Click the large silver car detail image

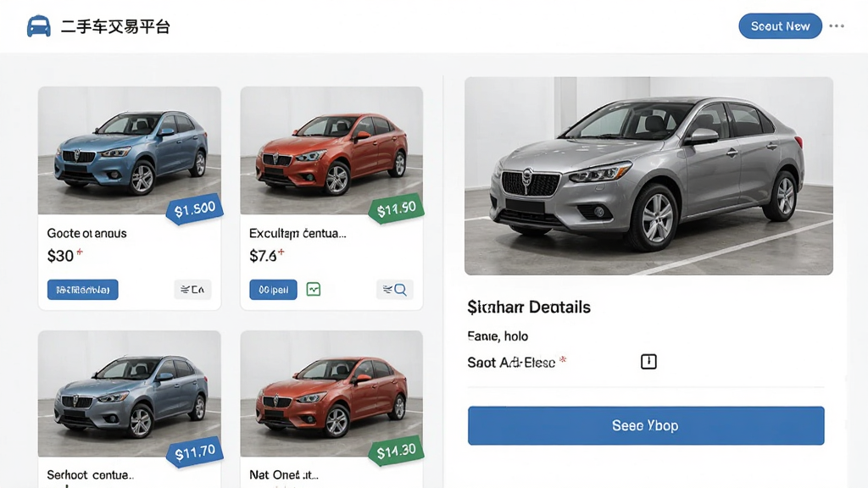point(648,176)
